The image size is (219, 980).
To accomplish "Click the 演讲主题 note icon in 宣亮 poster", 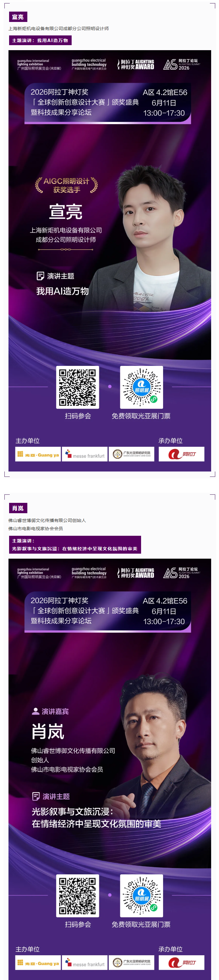I will click(40, 276).
